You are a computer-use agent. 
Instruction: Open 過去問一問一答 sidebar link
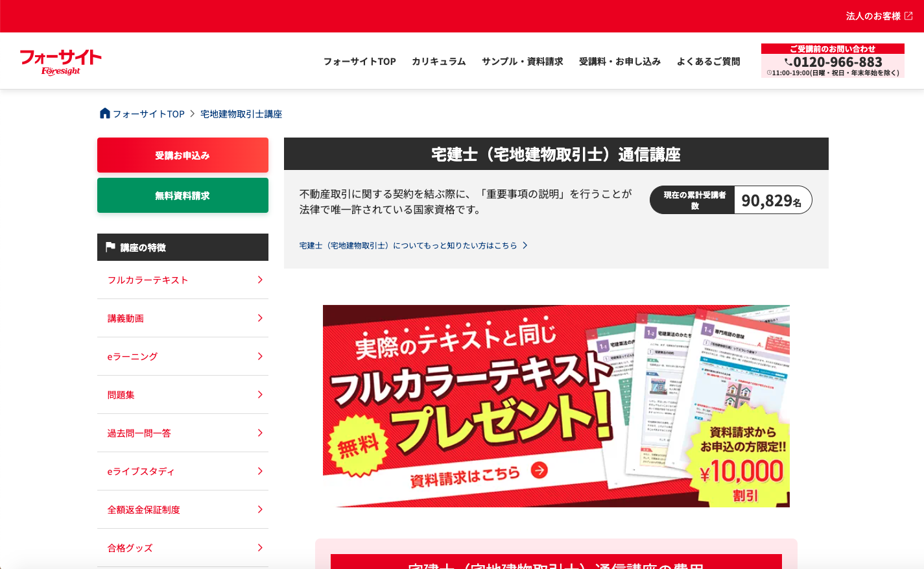183,433
